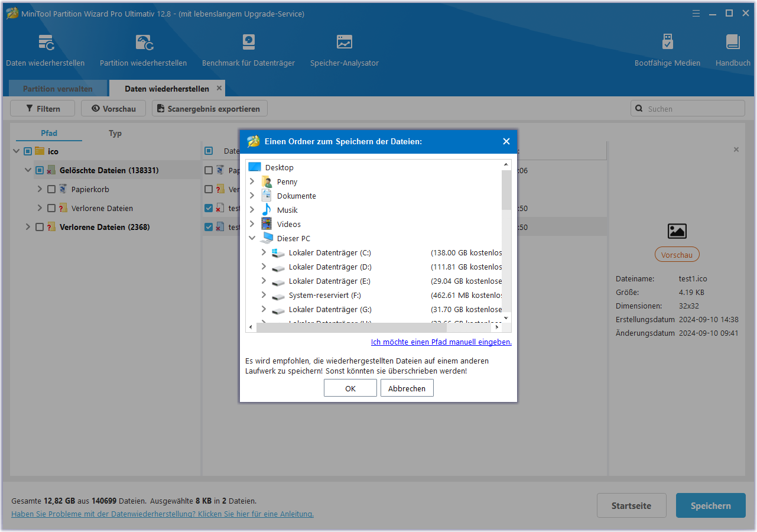This screenshot has height=532, width=757.
Task: Click the ico folder icon in tree
Action: pos(40,151)
